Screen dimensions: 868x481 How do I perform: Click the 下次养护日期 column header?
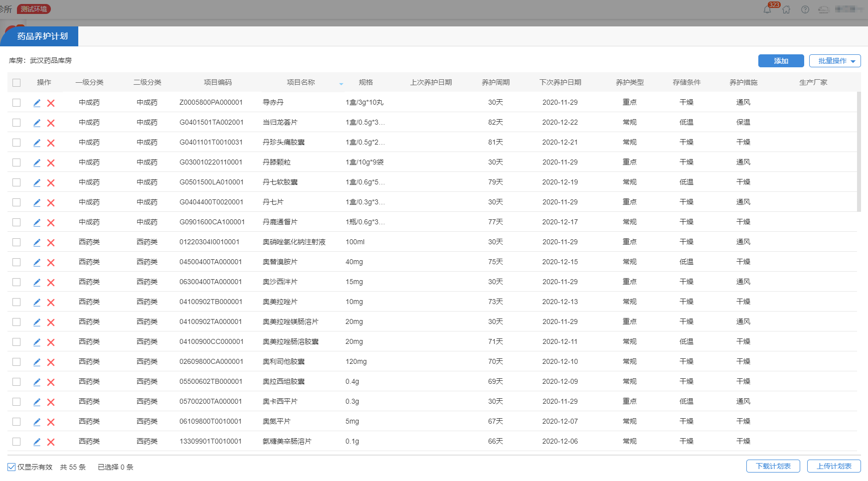(560, 82)
